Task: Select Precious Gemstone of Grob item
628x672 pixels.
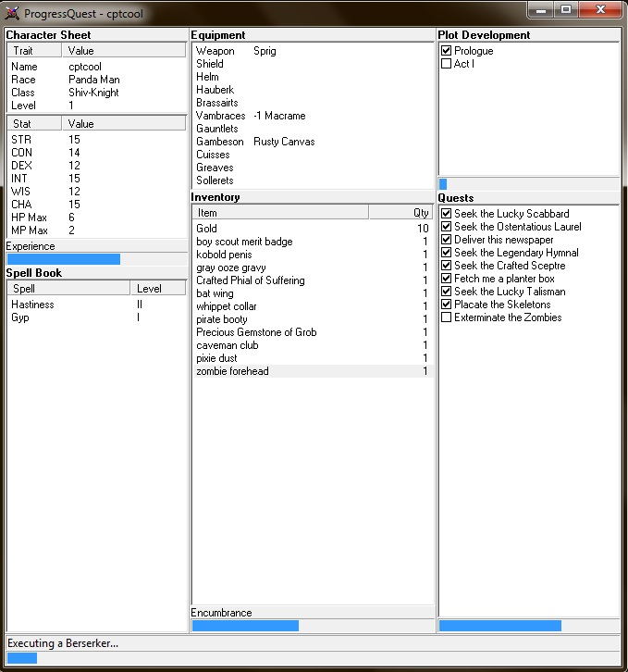Action: coord(313,332)
